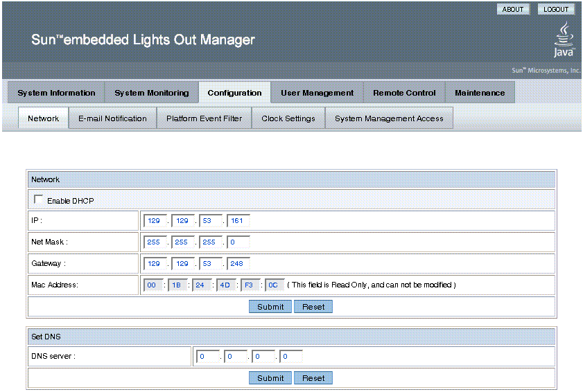
Task: Click the Gateway field containing 248
Action: point(238,264)
